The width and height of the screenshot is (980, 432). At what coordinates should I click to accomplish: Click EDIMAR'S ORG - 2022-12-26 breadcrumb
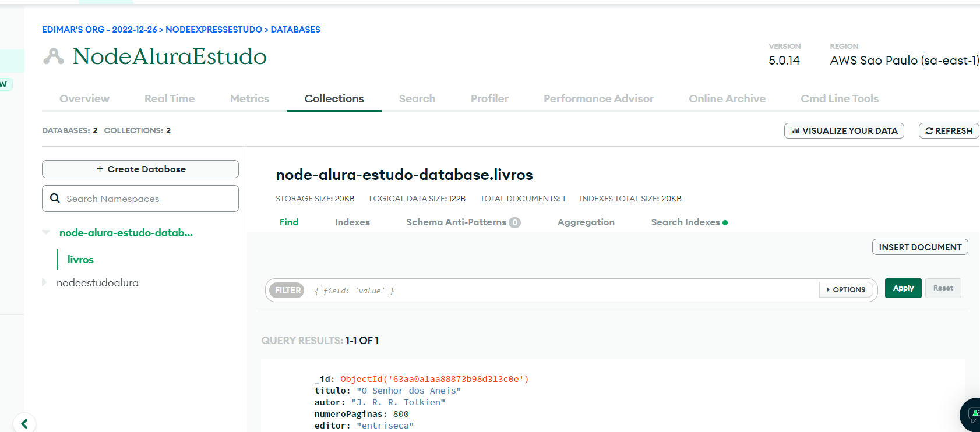[100, 30]
